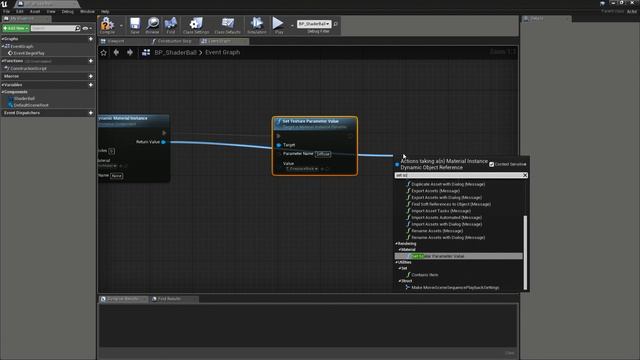The height and width of the screenshot is (360, 640).
Task: Start Simulation toolbar icon
Action: (257, 24)
